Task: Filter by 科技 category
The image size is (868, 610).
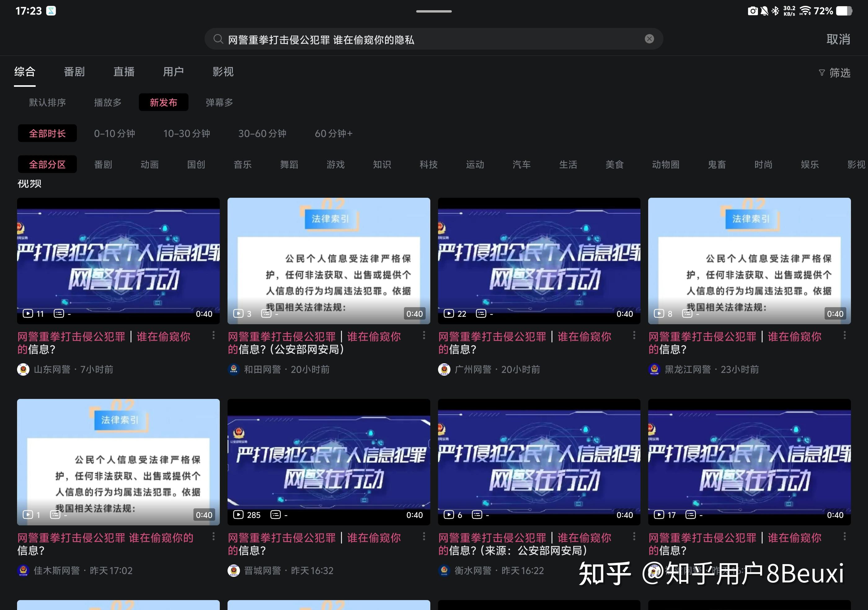Action: (x=429, y=164)
